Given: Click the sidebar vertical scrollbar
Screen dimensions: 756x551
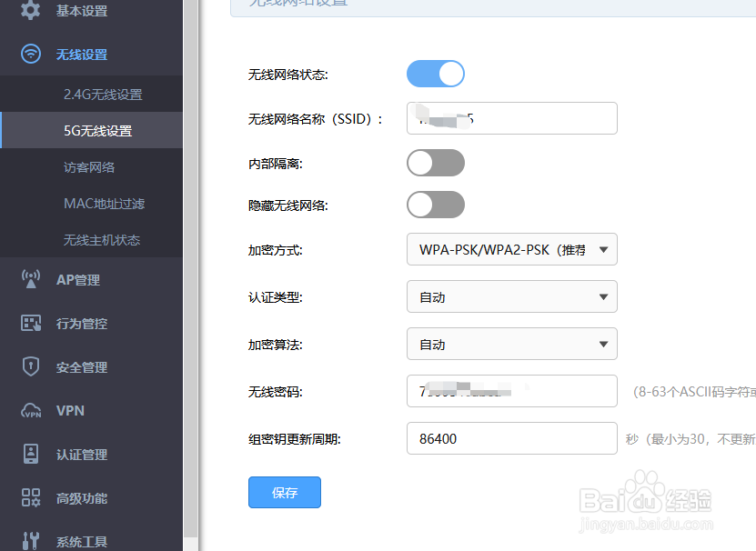Looking at the screenshot, I should pyautogui.click(x=191, y=268).
